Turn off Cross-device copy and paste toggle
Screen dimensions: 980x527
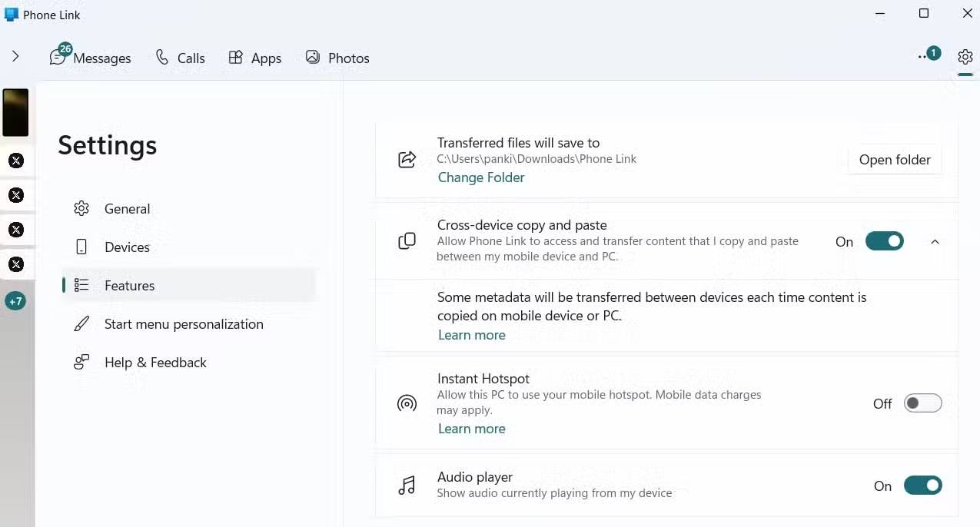[884, 241]
